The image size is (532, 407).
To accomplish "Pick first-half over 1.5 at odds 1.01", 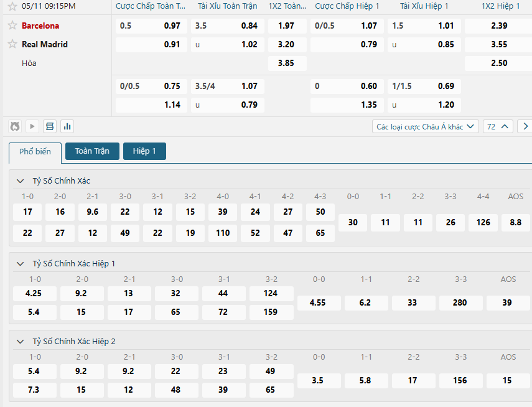I will click(424, 26).
